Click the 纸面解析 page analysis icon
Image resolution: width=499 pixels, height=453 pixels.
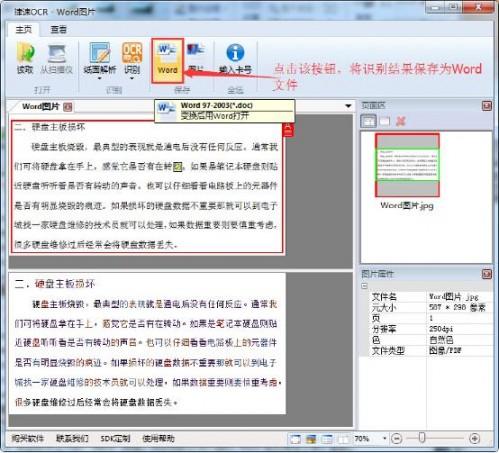tap(100, 53)
